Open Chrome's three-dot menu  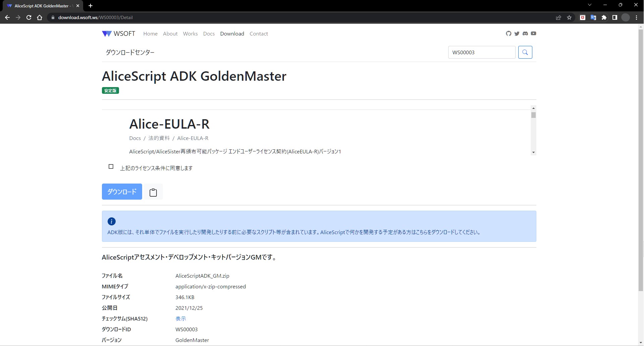click(x=636, y=18)
